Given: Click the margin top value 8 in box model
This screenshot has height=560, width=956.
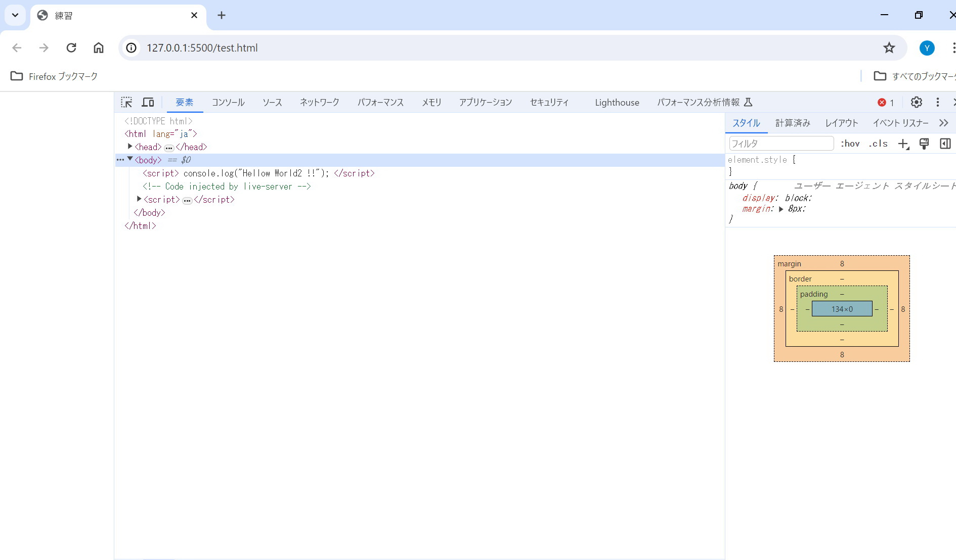Looking at the screenshot, I should coord(842,264).
